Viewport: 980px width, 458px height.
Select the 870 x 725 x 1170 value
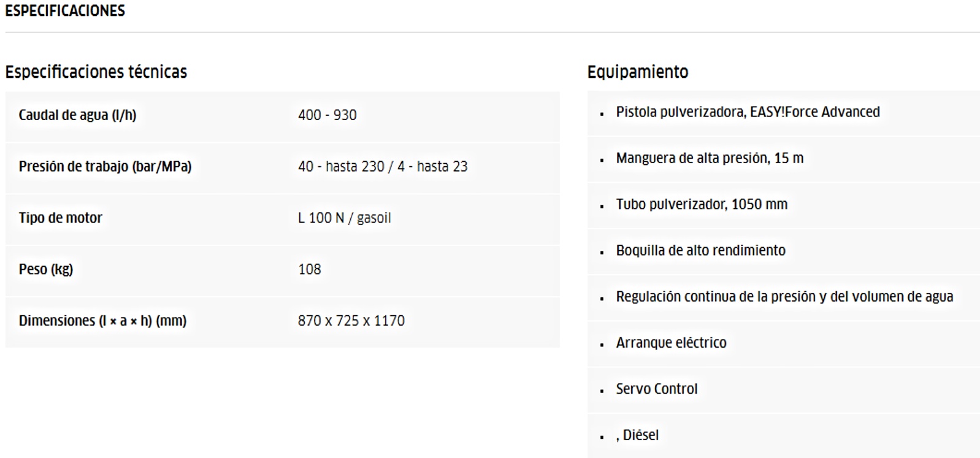pyautogui.click(x=351, y=321)
